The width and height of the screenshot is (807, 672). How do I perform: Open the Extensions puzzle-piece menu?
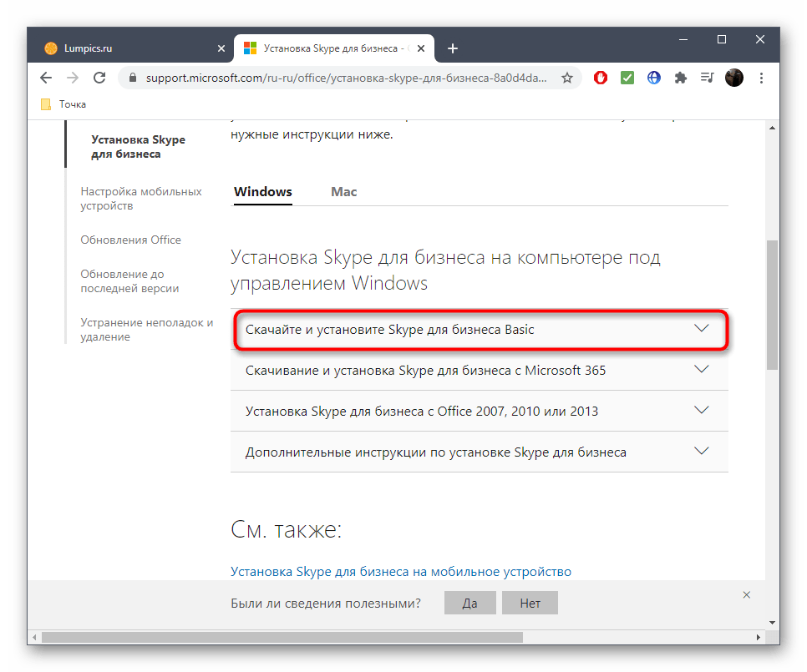(x=681, y=78)
